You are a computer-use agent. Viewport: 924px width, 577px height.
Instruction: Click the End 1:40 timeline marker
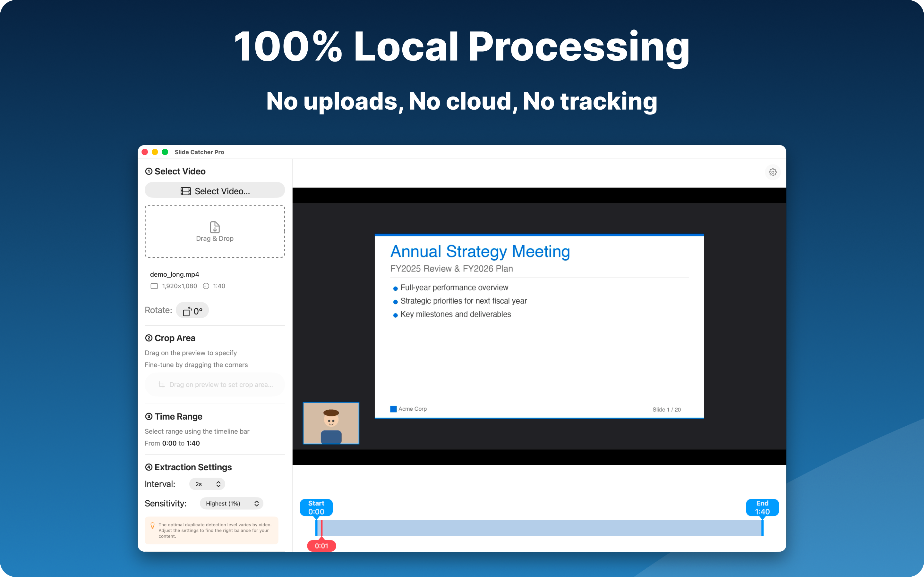762,507
